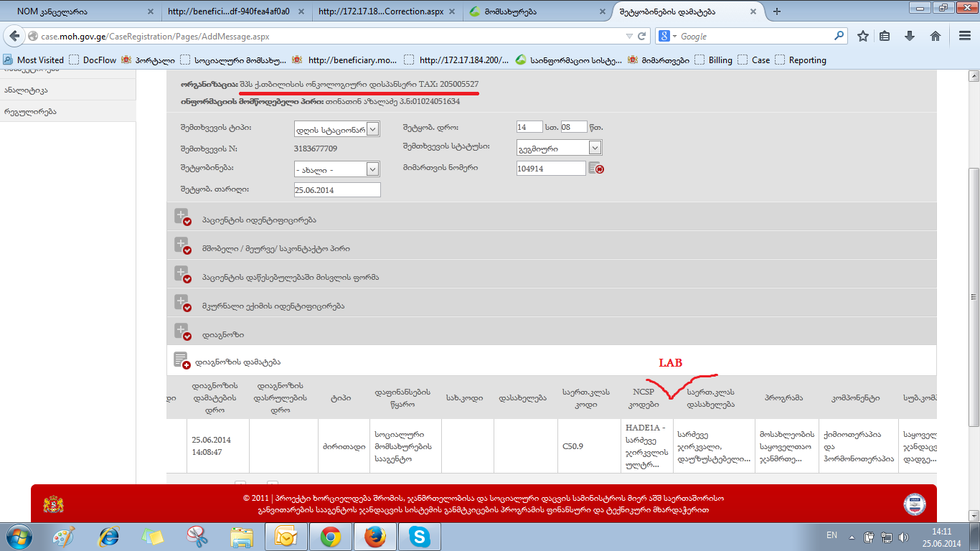Image resolution: width=980 pixels, height=551 pixels.
Task: Reload the page with refresh icon
Action: coord(642,36)
